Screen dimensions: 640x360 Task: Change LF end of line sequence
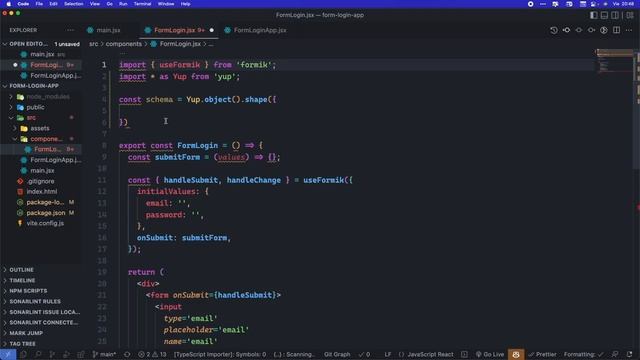coord(388,354)
